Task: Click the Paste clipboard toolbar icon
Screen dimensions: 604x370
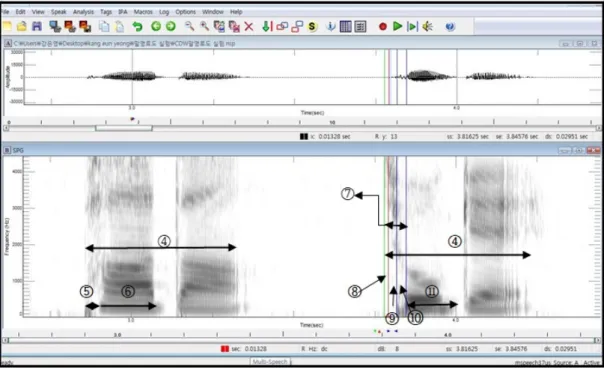Action: [120, 26]
